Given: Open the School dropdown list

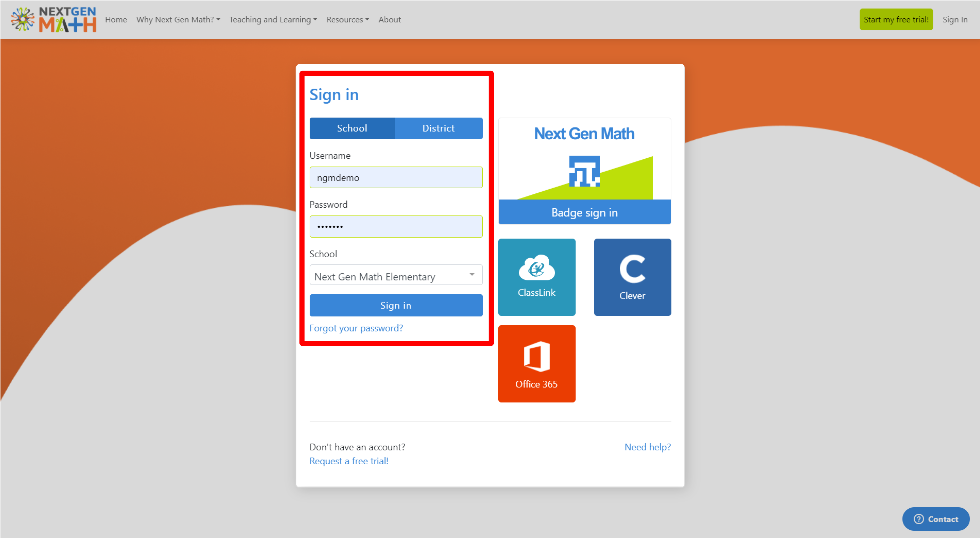Looking at the screenshot, I should coord(396,275).
